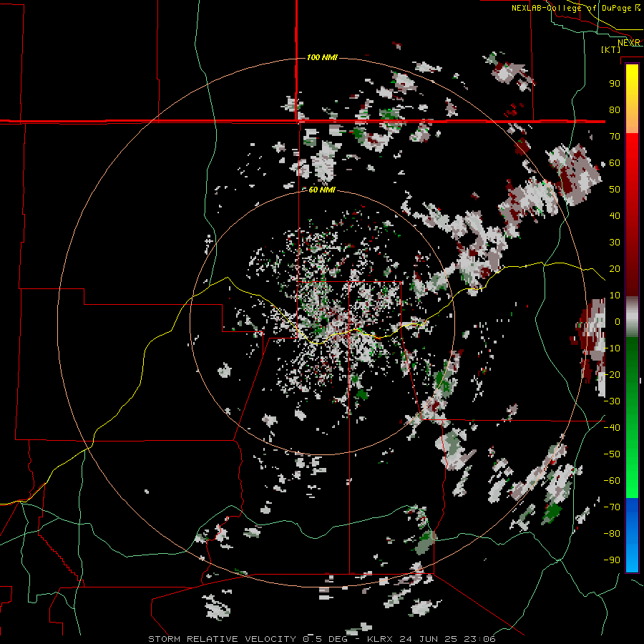
Task: Select the -70 scale value
Action: pyautogui.click(x=612, y=507)
